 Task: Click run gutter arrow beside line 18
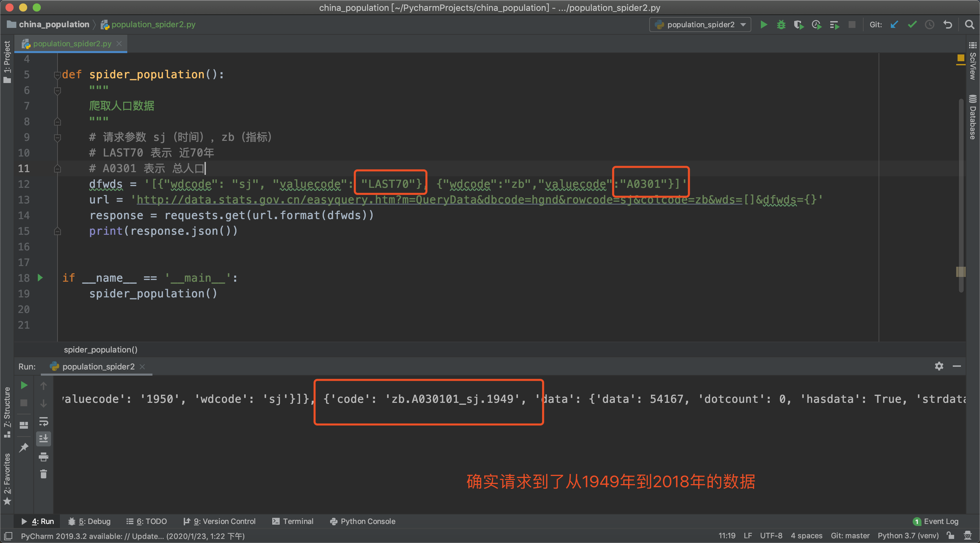pos(40,278)
